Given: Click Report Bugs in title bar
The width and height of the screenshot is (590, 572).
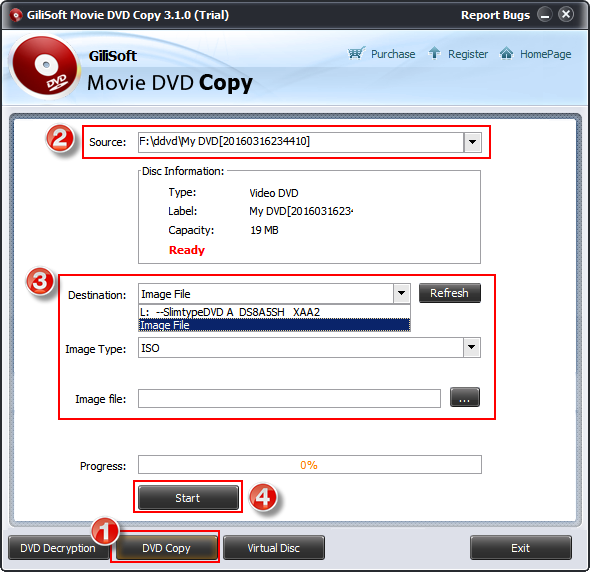Looking at the screenshot, I should 495,15.
